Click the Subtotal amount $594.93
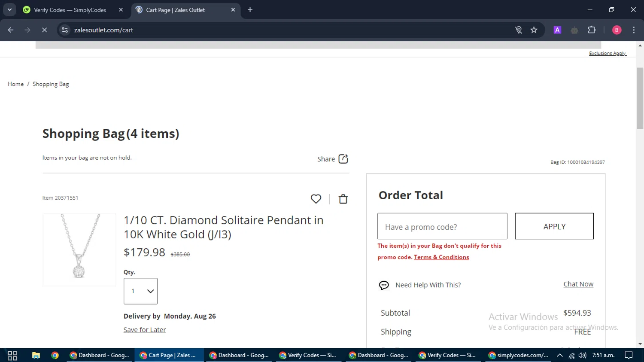This screenshot has width=644, height=362. [577, 313]
